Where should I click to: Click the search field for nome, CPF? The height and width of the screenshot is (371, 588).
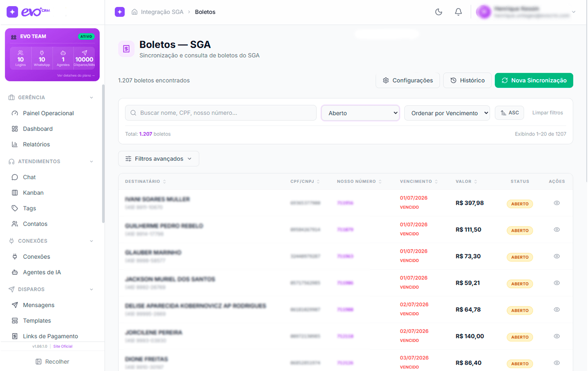221,113
